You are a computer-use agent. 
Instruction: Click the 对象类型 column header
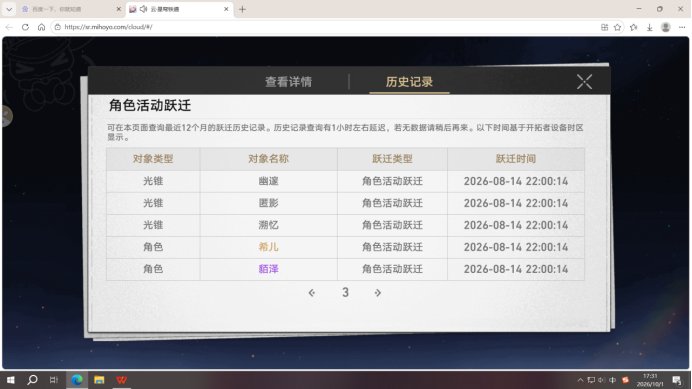click(153, 159)
